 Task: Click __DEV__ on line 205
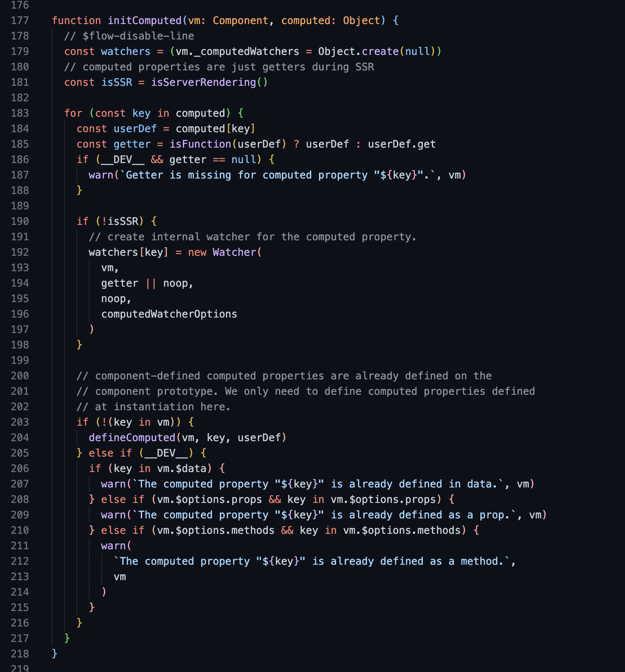(x=167, y=453)
